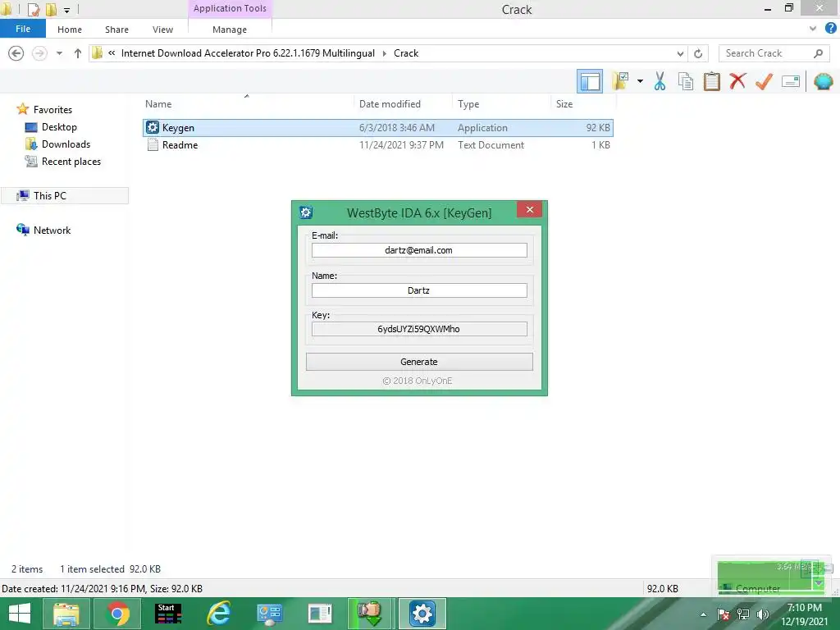Image resolution: width=840 pixels, height=630 pixels.
Task: Select the Readme text document row
Action: tap(378, 144)
